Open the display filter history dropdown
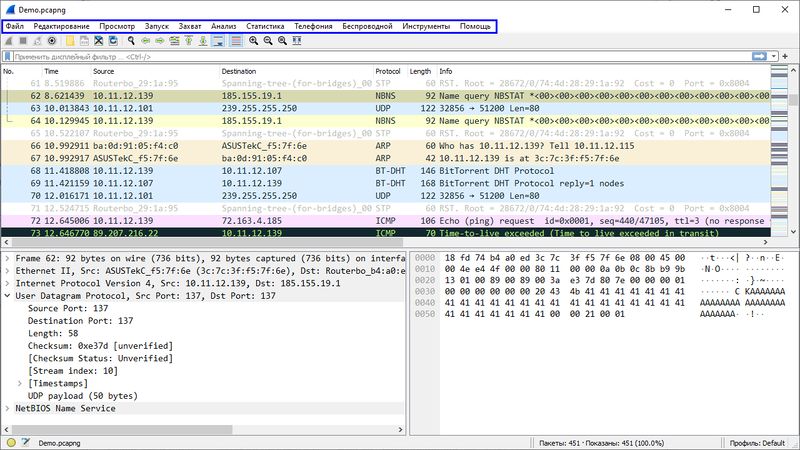 click(774, 56)
